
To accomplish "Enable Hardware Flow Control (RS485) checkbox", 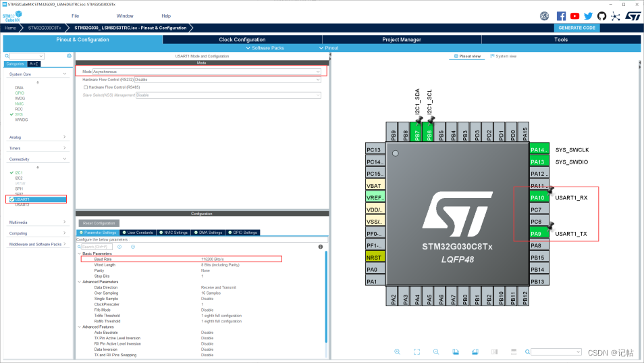I will click(85, 87).
